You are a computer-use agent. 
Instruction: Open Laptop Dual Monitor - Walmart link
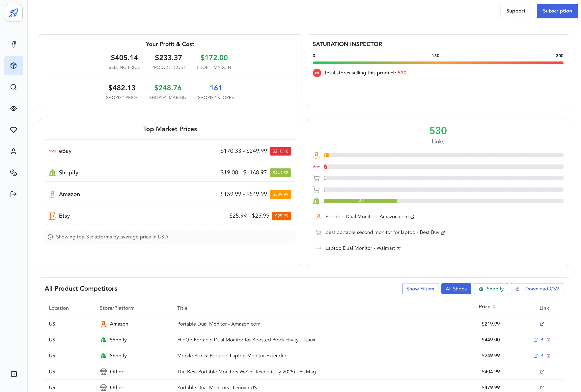point(363,248)
